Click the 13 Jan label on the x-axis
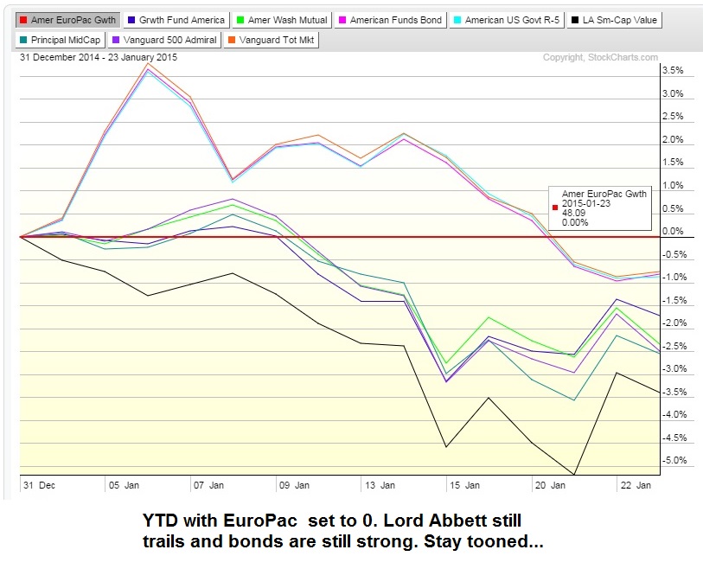Viewport: 703px width, 588px height. (380, 485)
